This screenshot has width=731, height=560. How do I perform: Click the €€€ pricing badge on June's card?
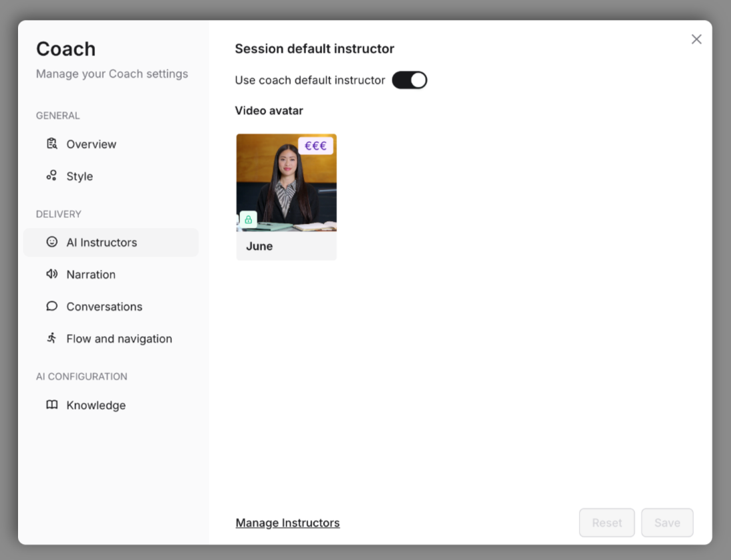pyautogui.click(x=315, y=145)
